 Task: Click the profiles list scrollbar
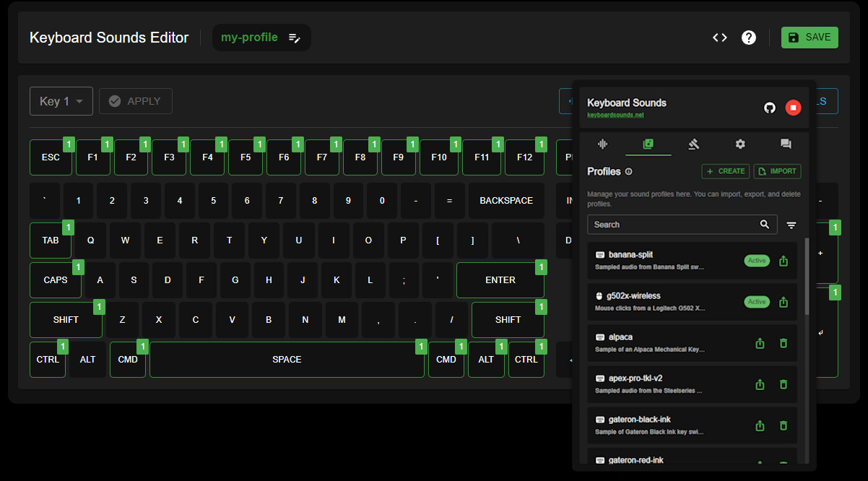tap(807, 278)
